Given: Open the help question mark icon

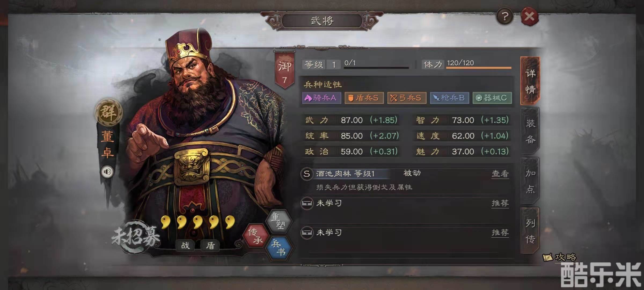Looking at the screenshot, I should [x=504, y=17].
